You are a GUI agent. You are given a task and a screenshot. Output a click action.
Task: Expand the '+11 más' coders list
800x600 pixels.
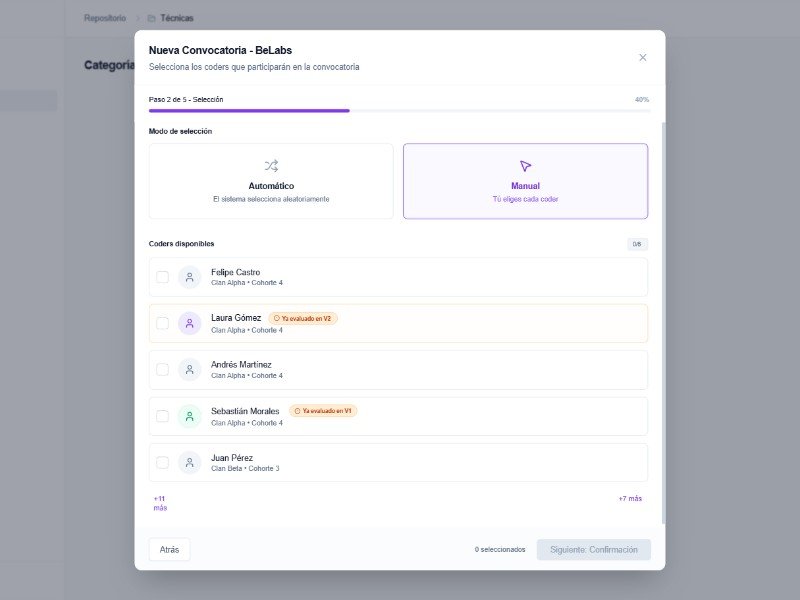tap(160, 502)
